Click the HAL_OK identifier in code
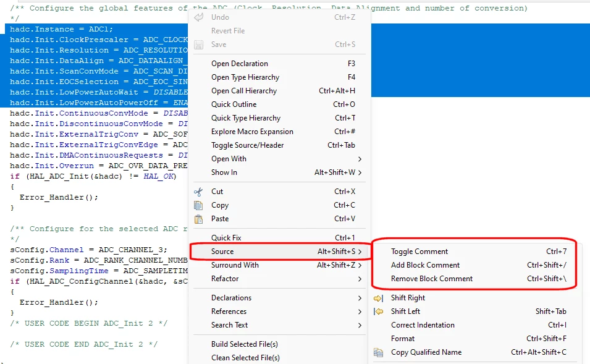 pyautogui.click(x=158, y=176)
